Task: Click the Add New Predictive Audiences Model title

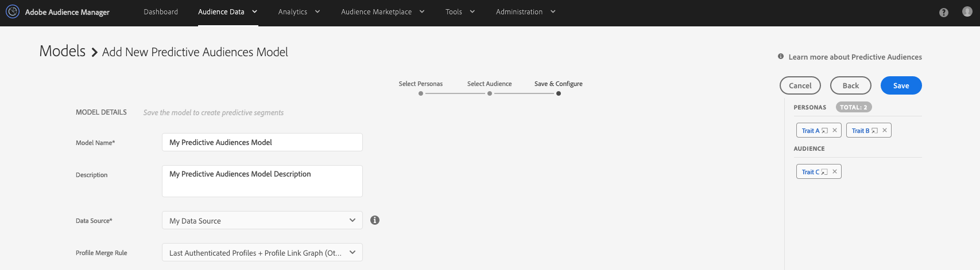Action: 195,52
